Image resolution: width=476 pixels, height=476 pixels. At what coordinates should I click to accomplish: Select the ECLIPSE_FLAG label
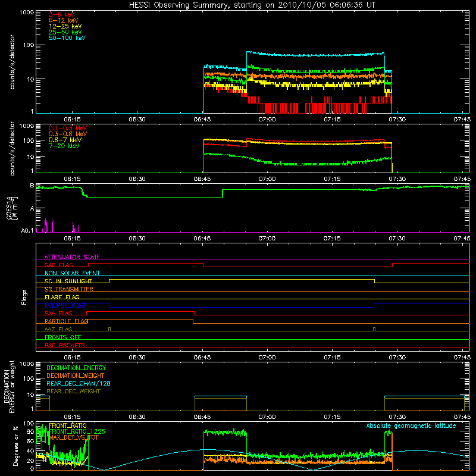[x=65, y=305]
